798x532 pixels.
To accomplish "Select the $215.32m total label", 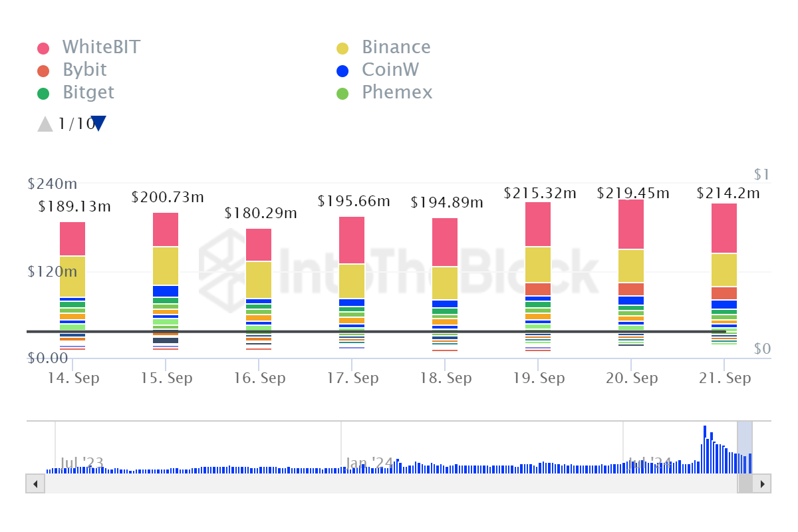I will [540, 193].
